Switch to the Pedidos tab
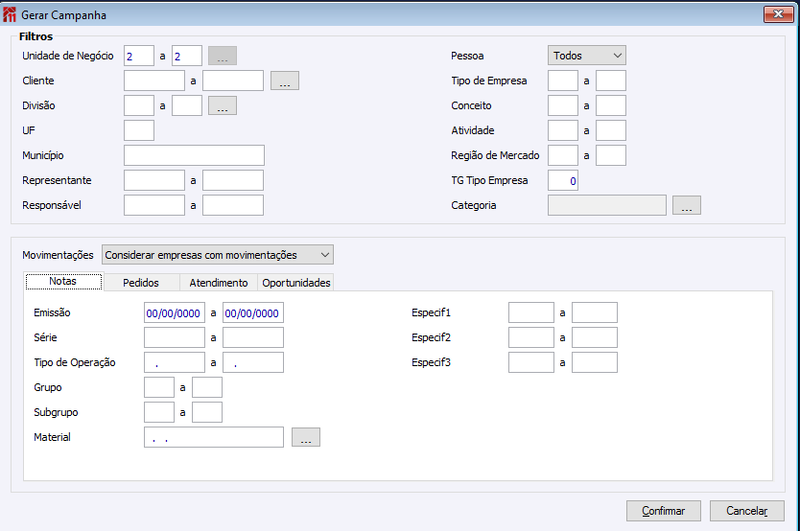Image resolution: width=800 pixels, height=531 pixels. point(141,283)
